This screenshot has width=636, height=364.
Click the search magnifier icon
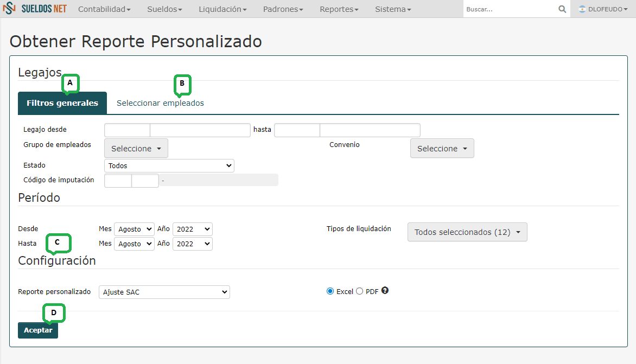coord(562,9)
